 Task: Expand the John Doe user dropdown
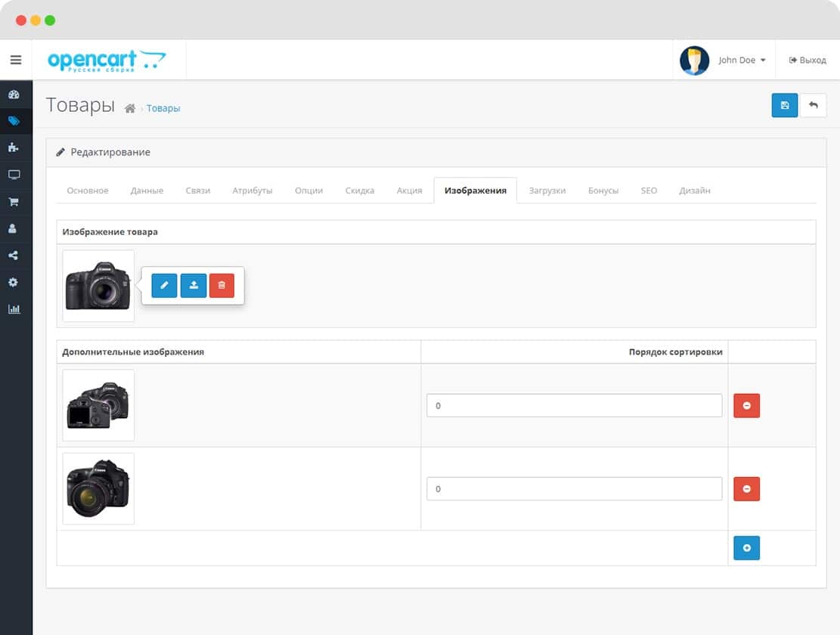tap(742, 60)
